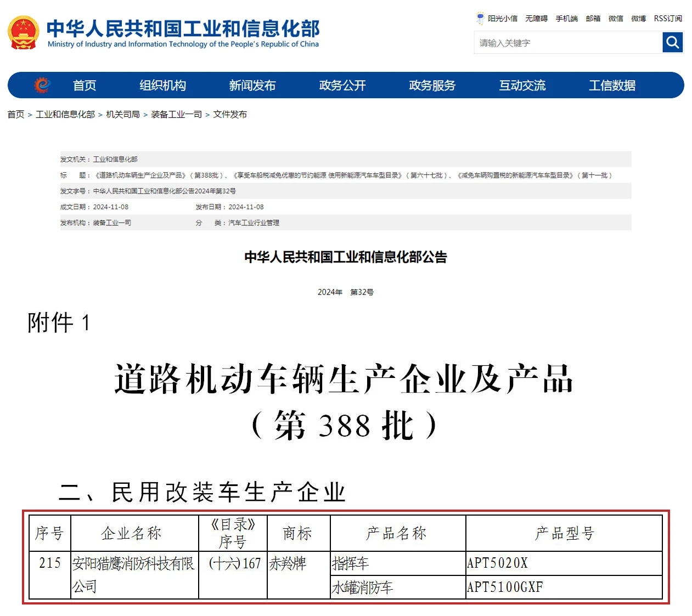Click the 邮箱 link at top
Viewport: 692px width, 616px height.
(x=593, y=19)
